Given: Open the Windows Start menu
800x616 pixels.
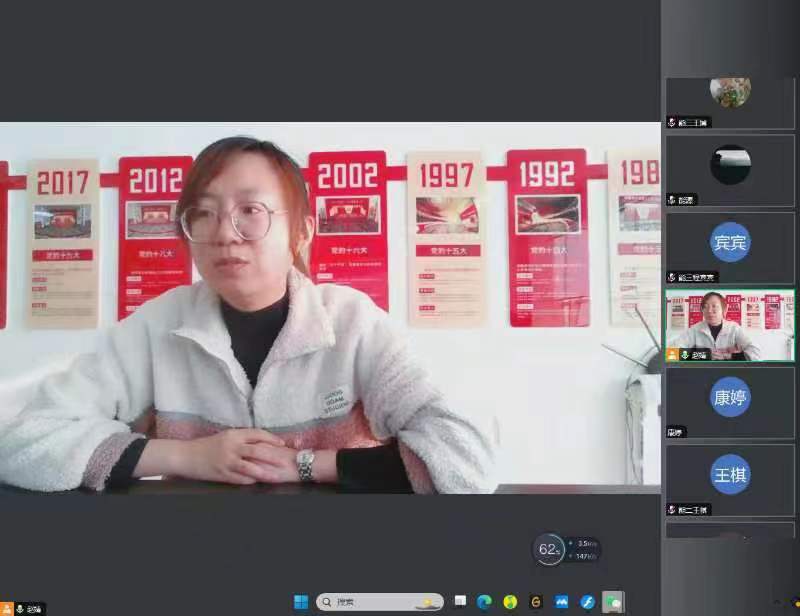Looking at the screenshot, I should pos(301,602).
